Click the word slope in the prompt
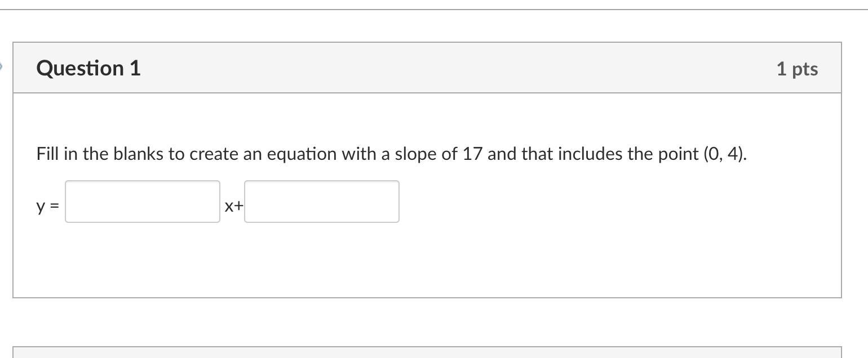Image resolution: width=868 pixels, height=358 pixels. tap(415, 154)
